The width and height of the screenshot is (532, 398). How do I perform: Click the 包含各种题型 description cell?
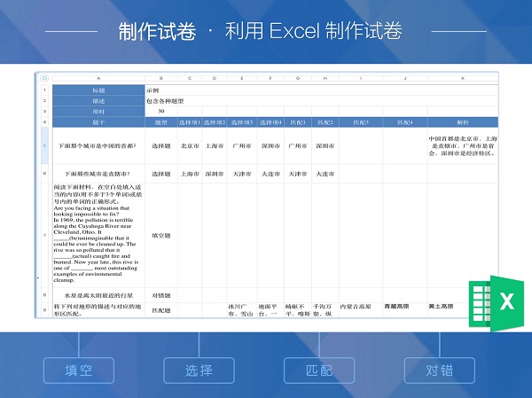[321, 101]
